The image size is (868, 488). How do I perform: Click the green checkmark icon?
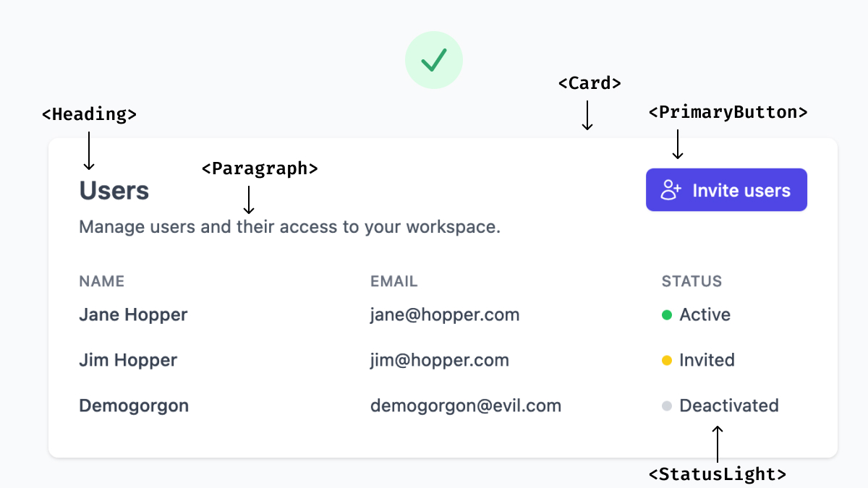click(x=434, y=59)
